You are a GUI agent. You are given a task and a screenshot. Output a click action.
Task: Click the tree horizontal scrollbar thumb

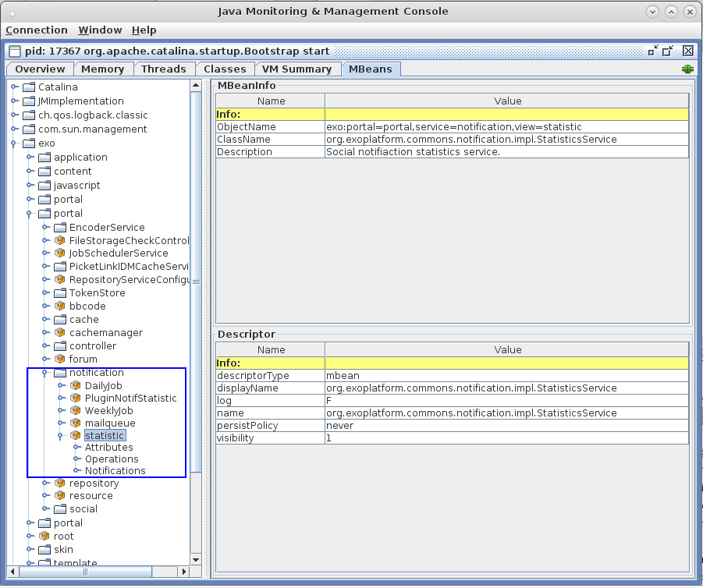(x=85, y=572)
